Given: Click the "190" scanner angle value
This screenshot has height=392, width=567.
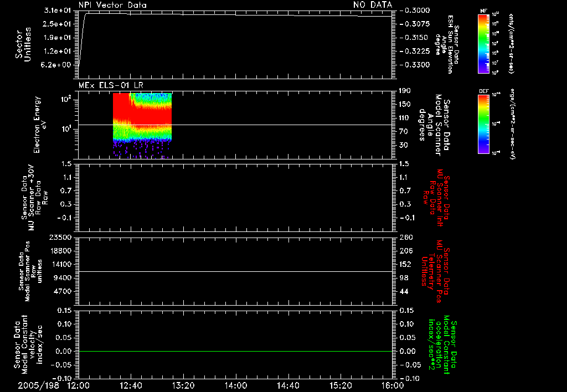Looking at the screenshot, I should click(x=405, y=91).
